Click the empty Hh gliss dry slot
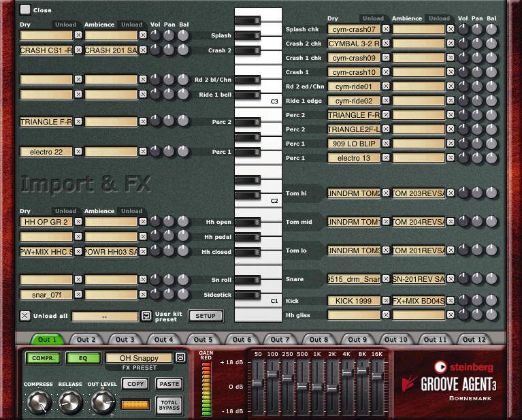Viewport: 522px width, 420px height. coord(353,314)
